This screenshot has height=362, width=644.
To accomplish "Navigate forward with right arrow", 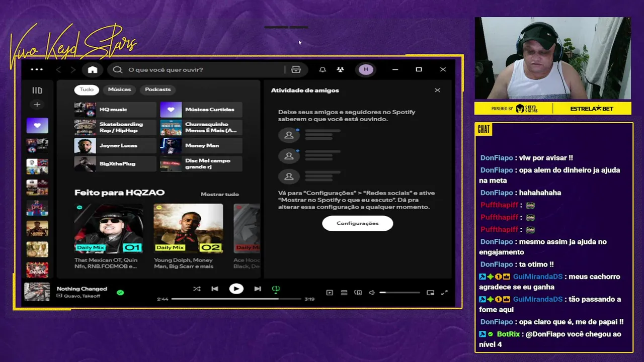I will tap(73, 69).
